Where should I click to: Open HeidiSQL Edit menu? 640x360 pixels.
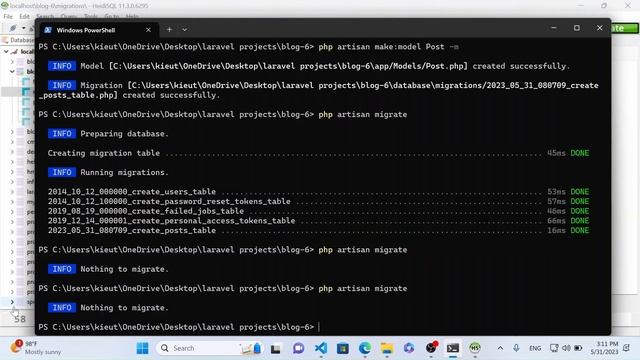[24, 16]
